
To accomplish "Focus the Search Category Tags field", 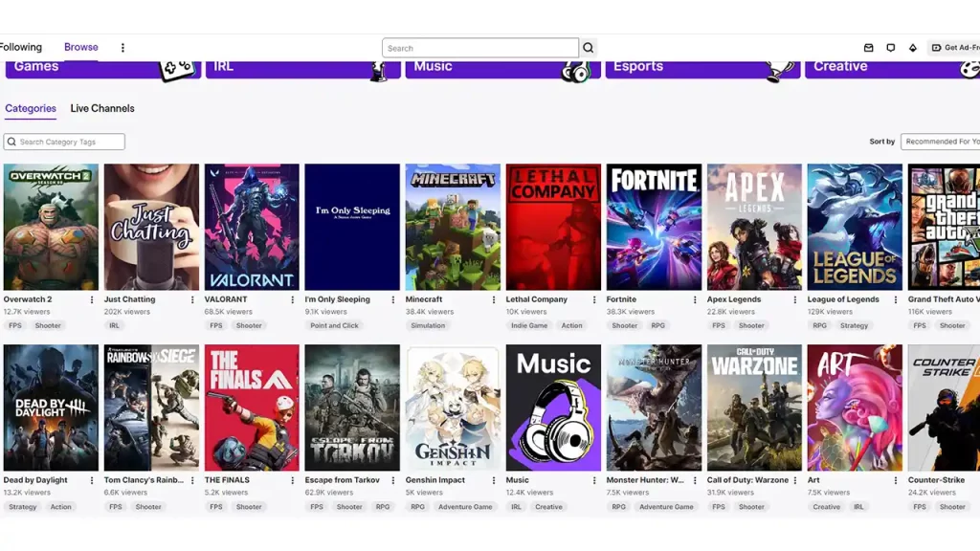I will click(x=65, y=142).
